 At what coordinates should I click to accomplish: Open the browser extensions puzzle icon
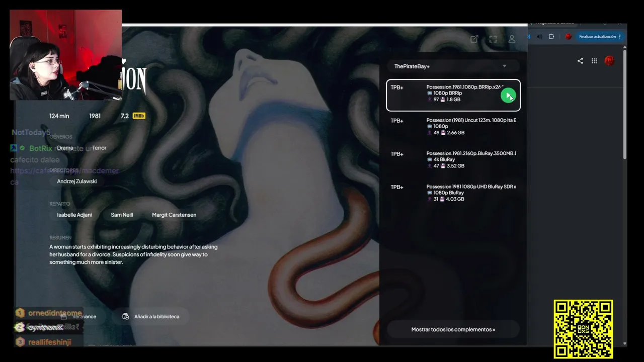tap(551, 37)
